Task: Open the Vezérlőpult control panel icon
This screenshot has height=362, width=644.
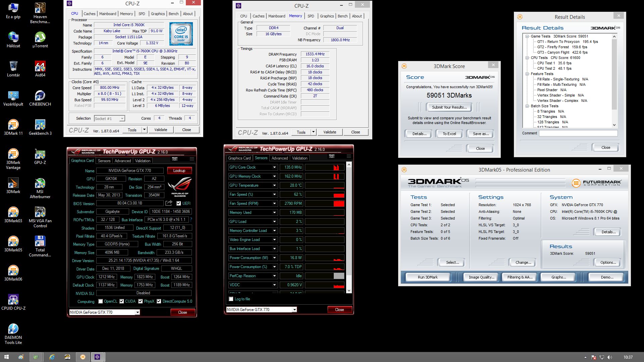Action: [x=13, y=98]
